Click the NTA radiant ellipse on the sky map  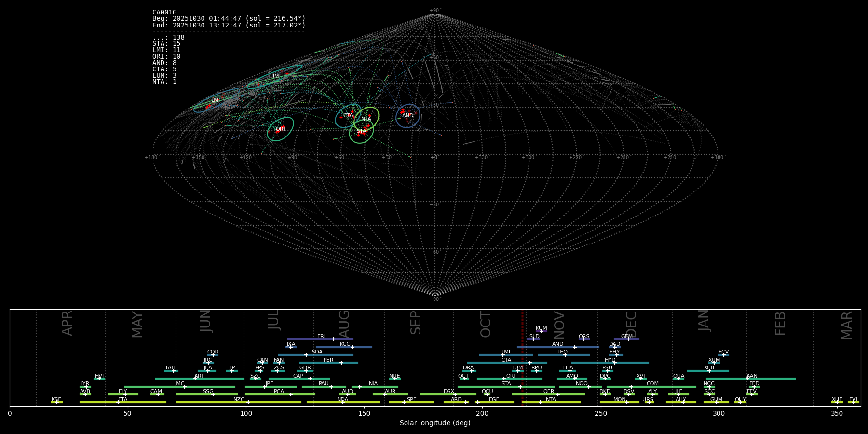point(366,119)
